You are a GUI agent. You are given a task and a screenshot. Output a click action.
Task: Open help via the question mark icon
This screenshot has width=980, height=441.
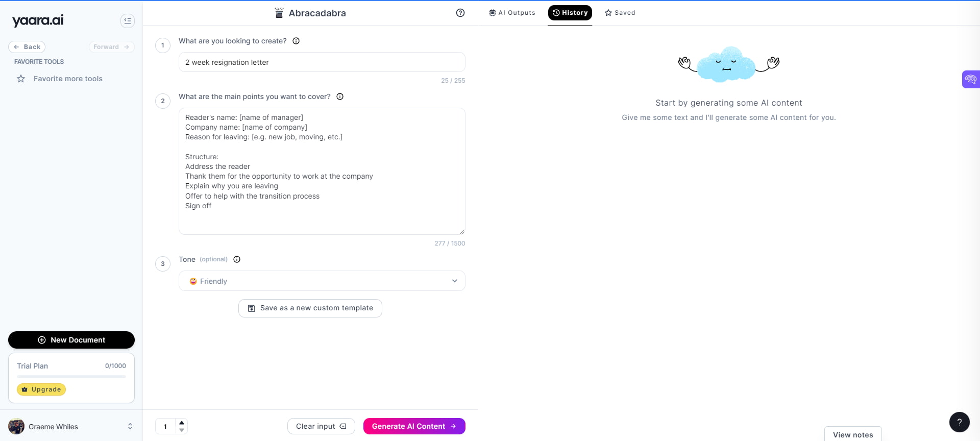pyautogui.click(x=460, y=13)
